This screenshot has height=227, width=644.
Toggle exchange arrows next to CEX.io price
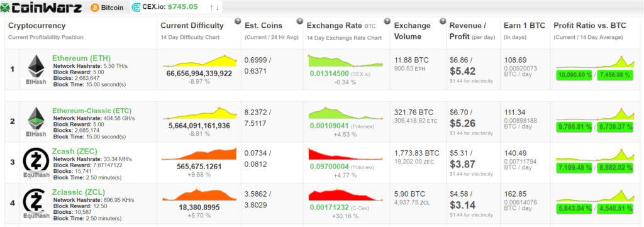[214, 8]
